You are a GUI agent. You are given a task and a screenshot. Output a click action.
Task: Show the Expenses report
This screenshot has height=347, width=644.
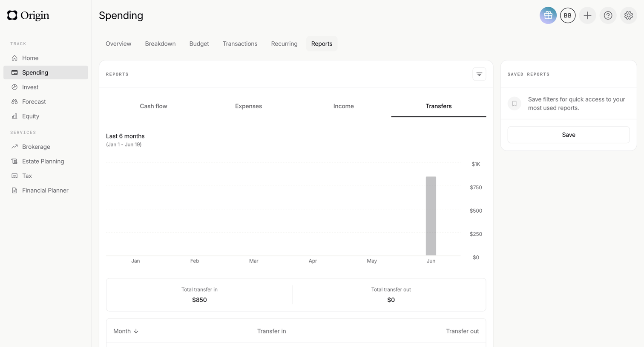point(248,106)
